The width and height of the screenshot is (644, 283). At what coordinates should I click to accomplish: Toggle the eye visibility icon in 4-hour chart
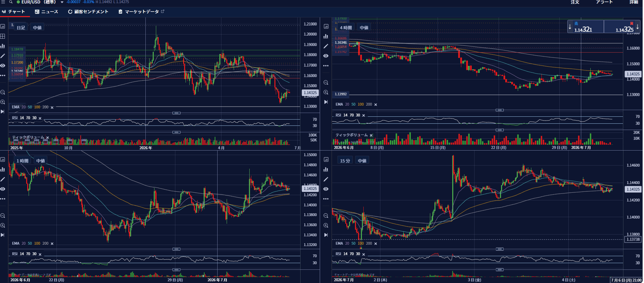[326, 56]
